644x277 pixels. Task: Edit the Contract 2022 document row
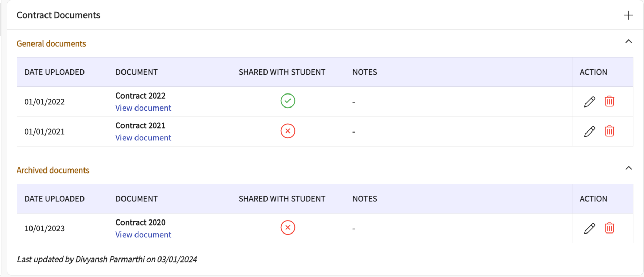(x=590, y=102)
